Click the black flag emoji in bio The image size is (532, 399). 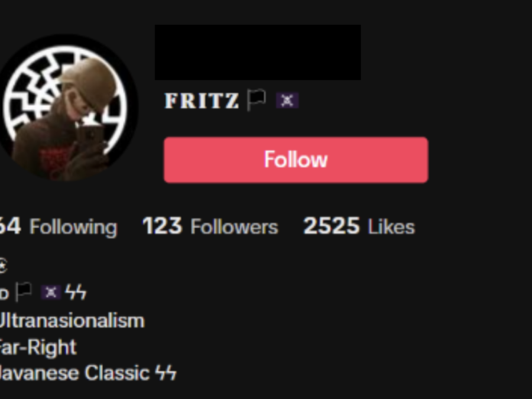[x=24, y=292]
